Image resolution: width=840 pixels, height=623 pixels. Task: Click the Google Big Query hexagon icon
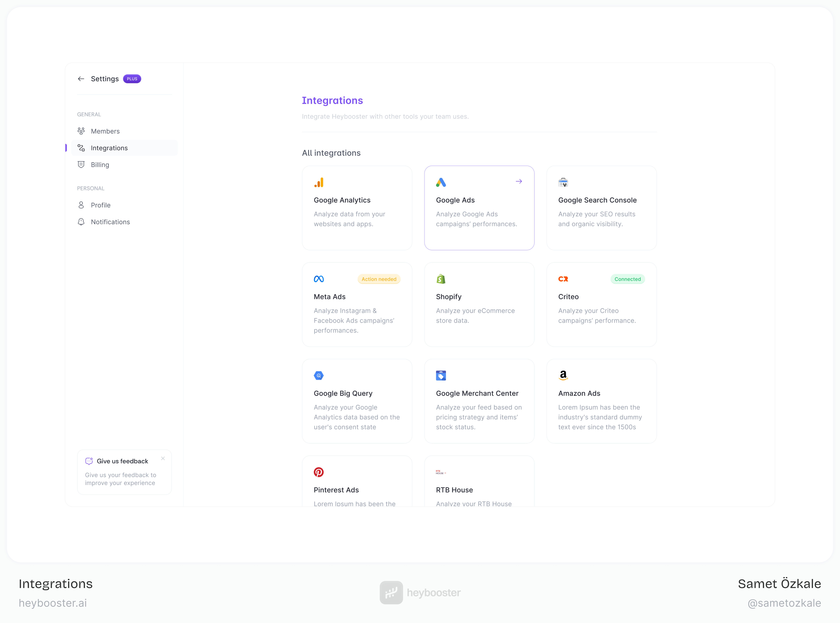coord(319,376)
